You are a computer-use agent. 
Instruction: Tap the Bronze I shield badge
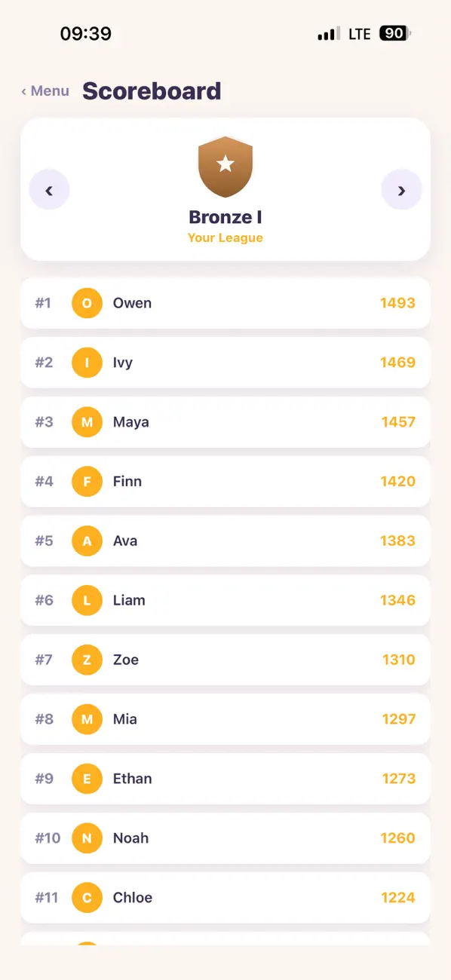[226, 167]
